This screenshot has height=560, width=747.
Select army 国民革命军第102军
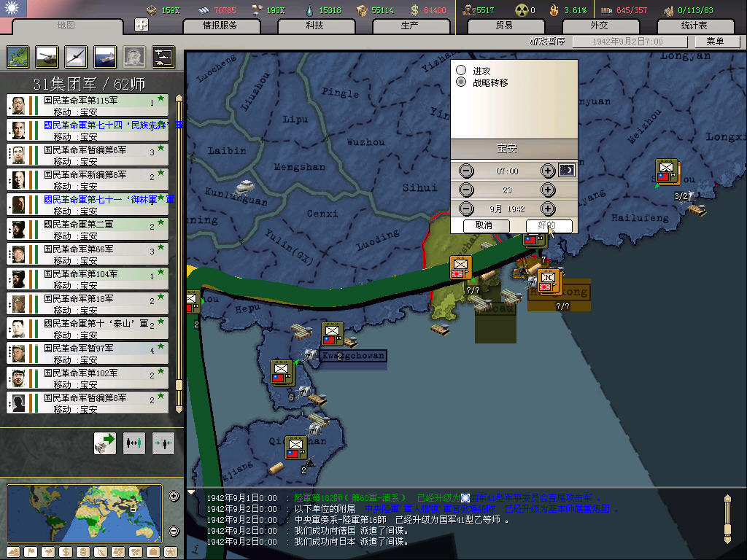88,378
